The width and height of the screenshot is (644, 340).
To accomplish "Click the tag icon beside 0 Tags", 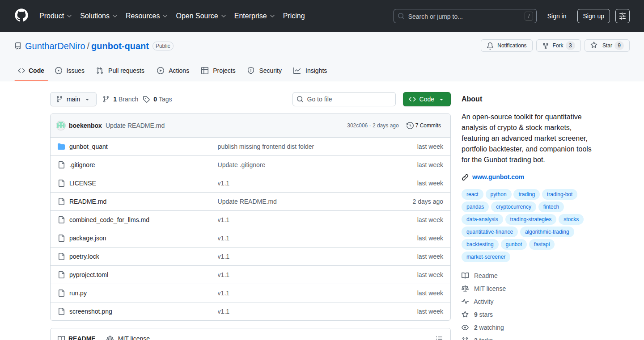I will (146, 99).
